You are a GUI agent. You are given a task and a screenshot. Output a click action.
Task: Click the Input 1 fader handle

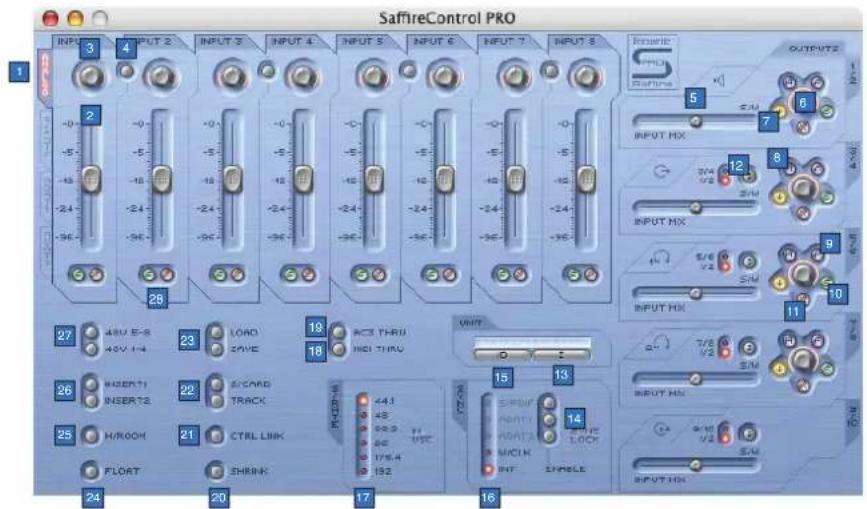91,179
